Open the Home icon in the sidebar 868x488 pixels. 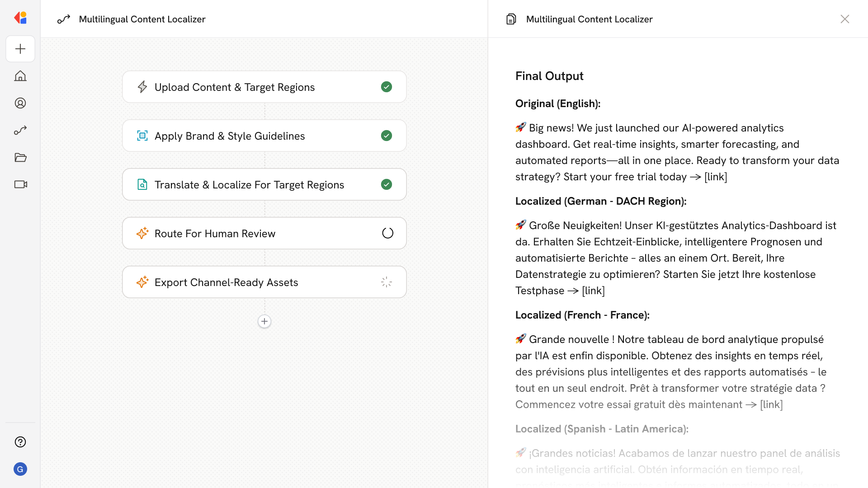point(20,76)
